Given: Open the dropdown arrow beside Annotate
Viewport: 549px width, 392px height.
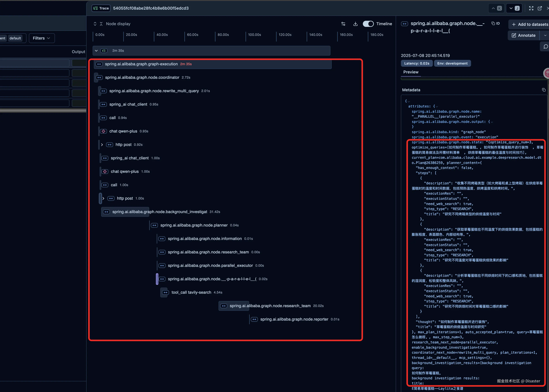Looking at the screenshot, I should (545, 35).
